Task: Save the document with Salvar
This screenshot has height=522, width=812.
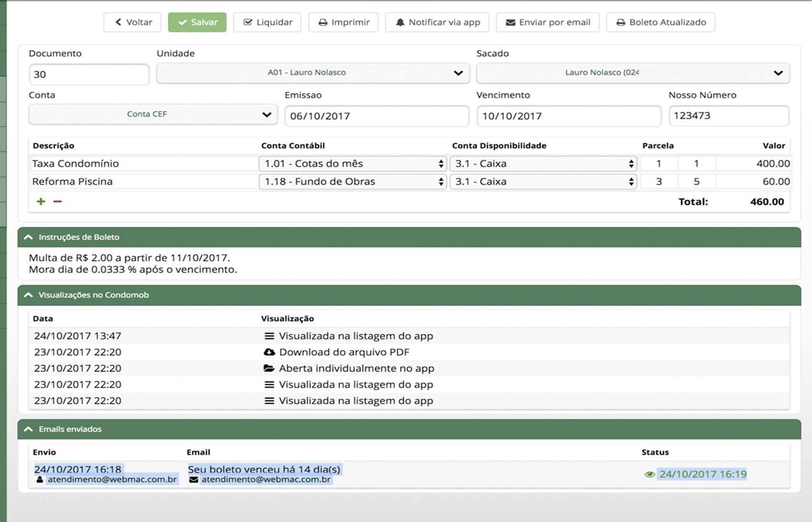Action: point(197,22)
